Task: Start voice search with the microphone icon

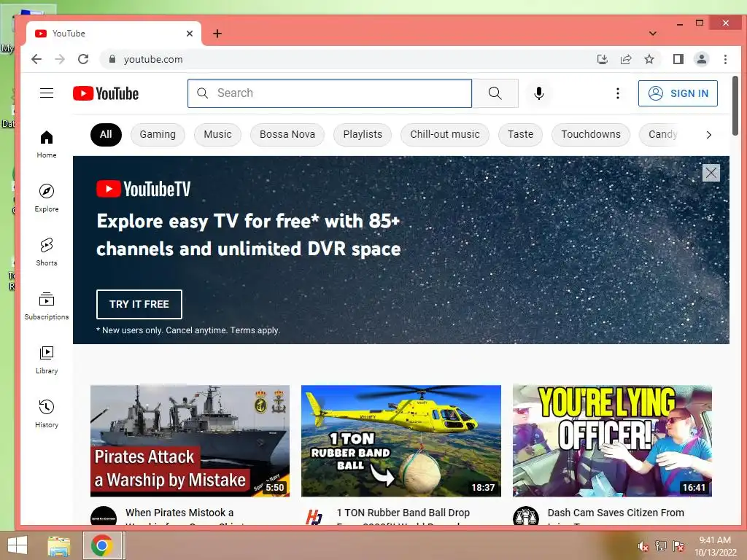Action: point(539,93)
